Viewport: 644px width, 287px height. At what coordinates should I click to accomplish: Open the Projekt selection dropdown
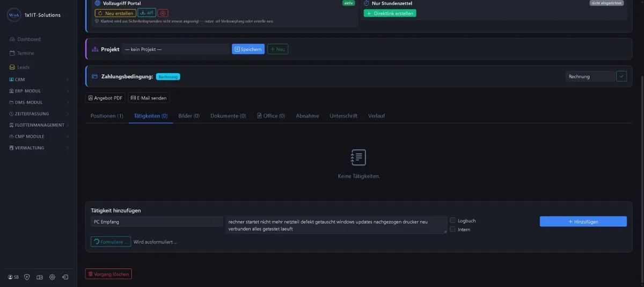(x=175, y=49)
